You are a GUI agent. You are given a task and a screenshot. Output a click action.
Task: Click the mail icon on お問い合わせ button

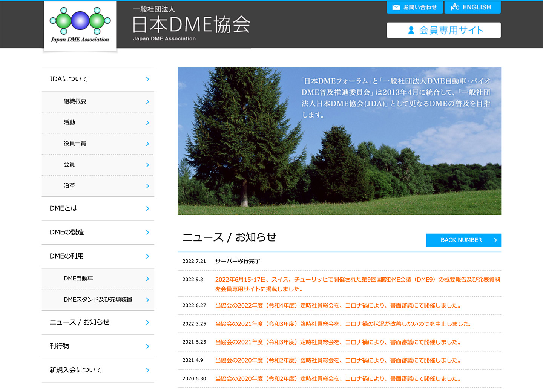click(396, 7)
